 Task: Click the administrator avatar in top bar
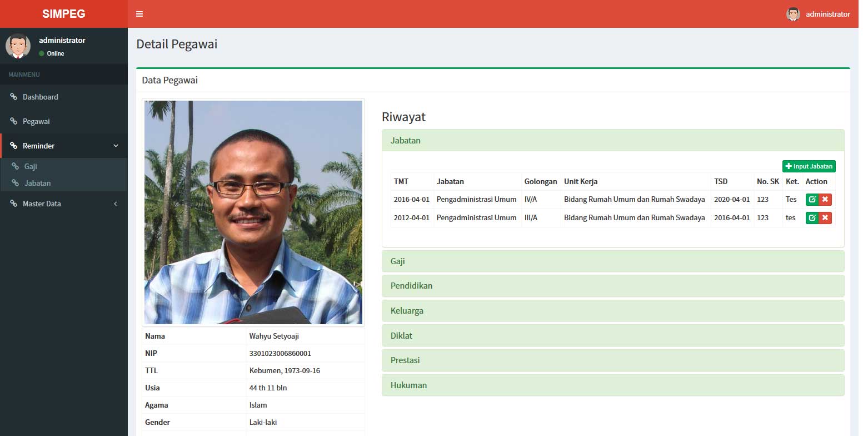(x=793, y=14)
